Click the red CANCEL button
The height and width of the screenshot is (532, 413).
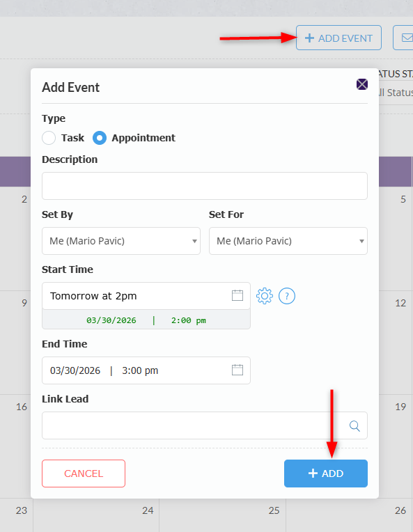coord(84,474)
